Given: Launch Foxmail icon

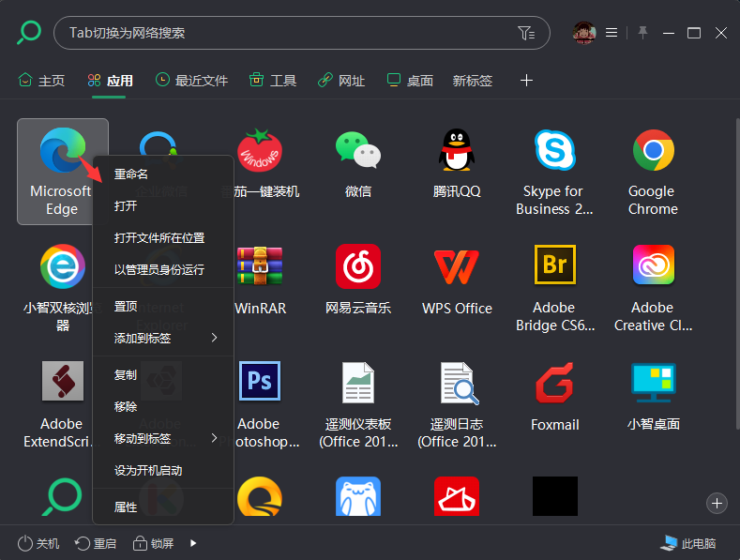Looking at the screenshot, I should click(555, 383).
